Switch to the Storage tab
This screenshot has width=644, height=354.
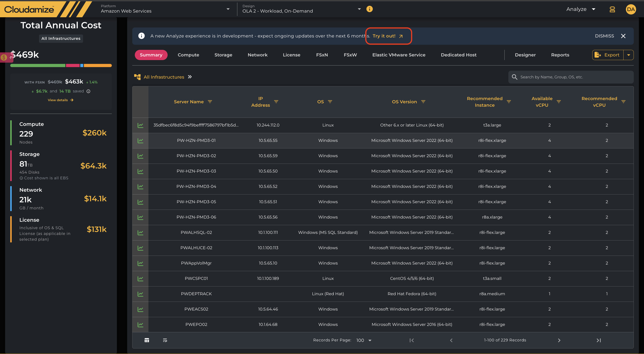[x=223, y=55]
